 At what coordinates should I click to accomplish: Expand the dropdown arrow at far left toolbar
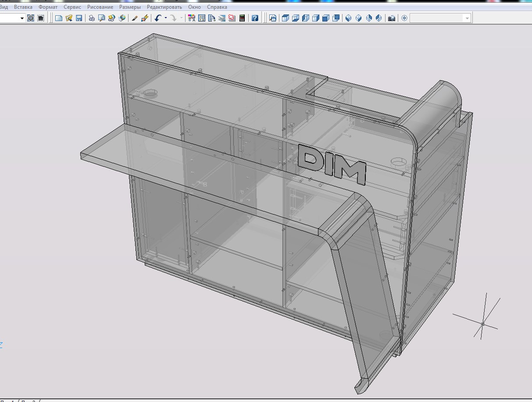click(x=22, y=18)
